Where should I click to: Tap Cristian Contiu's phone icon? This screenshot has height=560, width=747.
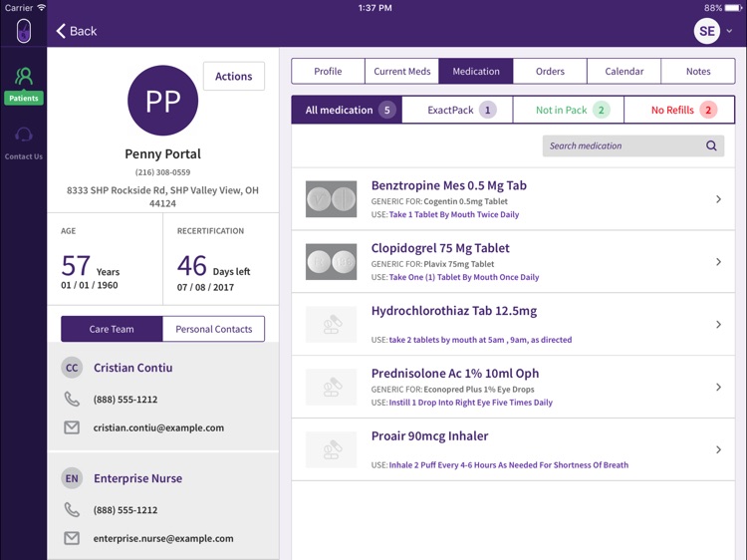tap(72, 399)
